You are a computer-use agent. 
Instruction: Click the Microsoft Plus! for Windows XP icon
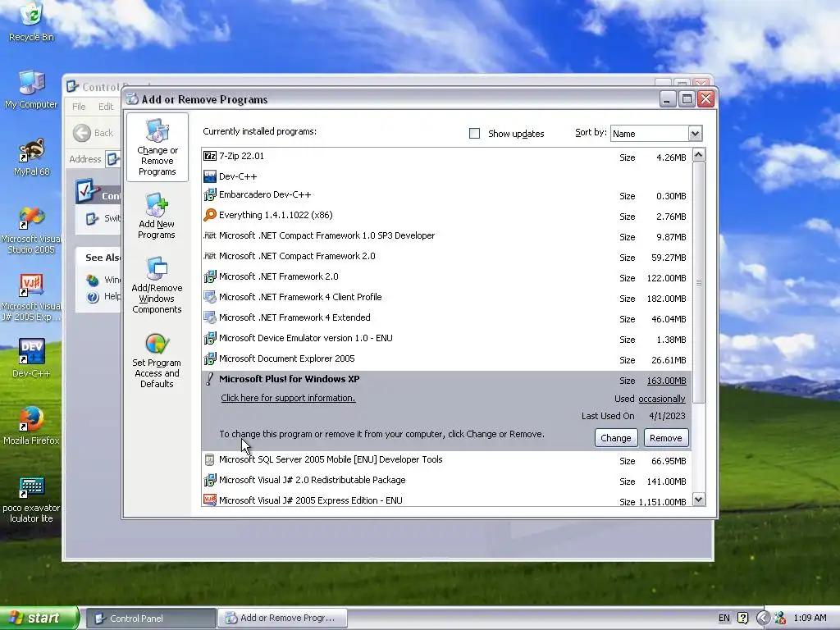(x=210, y=379)
